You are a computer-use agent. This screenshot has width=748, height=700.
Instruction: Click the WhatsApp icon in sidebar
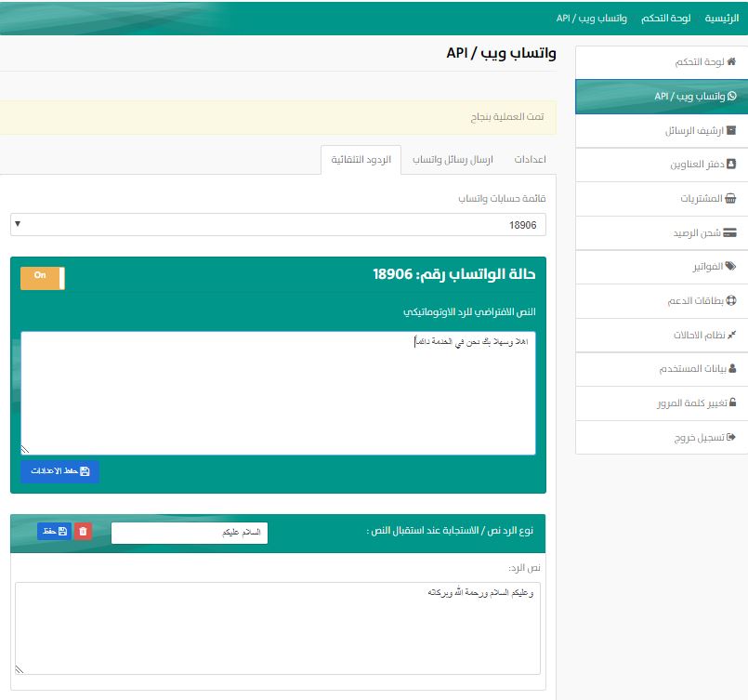pyautogui.click(x=732, y=96)
